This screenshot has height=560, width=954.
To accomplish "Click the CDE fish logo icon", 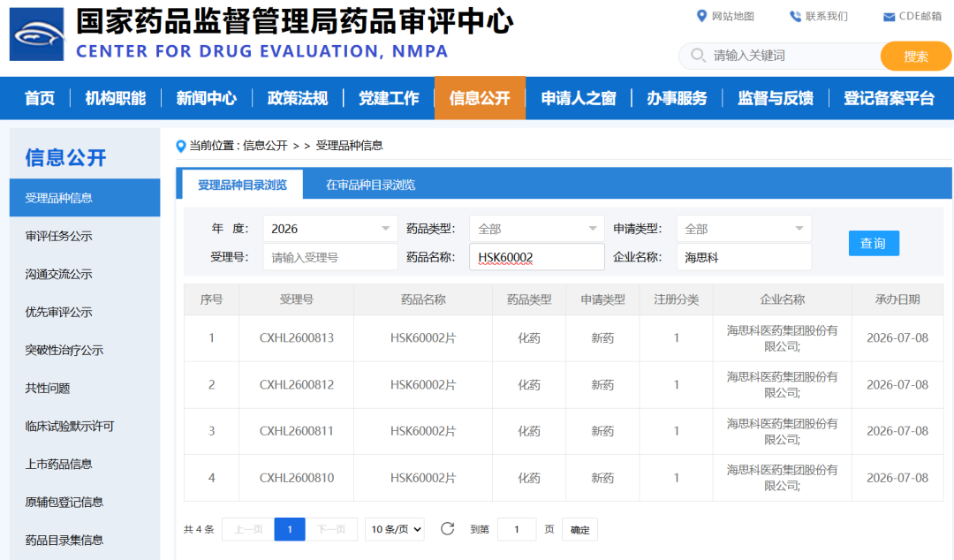I will (36, 34).
